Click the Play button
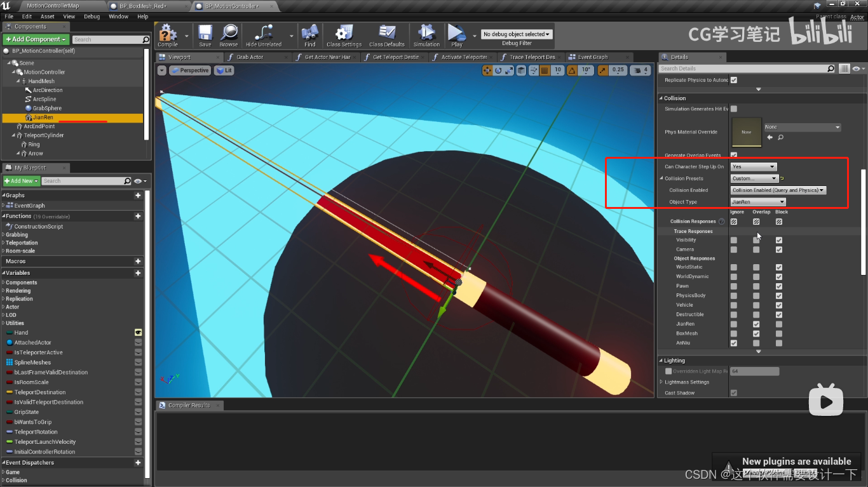 click(456, 36)
